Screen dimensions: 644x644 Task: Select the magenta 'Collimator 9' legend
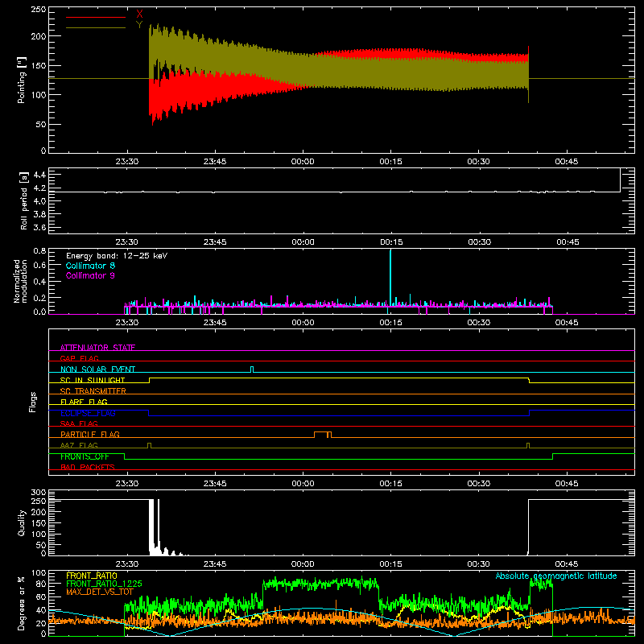pyautogui.click(x=90, y=275)
